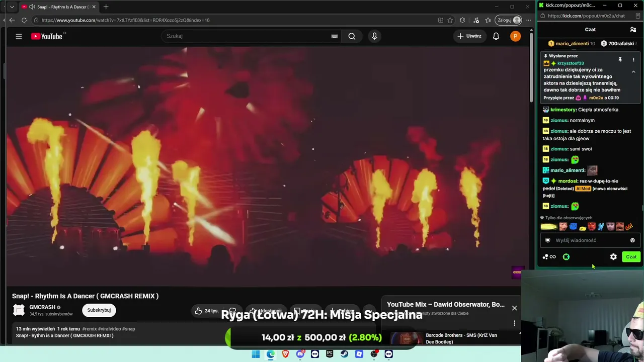Open Epic Games Launcher from taskbar
The image size is (644, 362).
point(330,354)
